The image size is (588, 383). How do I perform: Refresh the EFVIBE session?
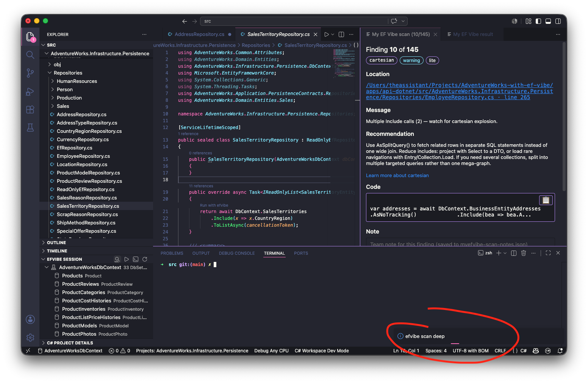[145, 259]
